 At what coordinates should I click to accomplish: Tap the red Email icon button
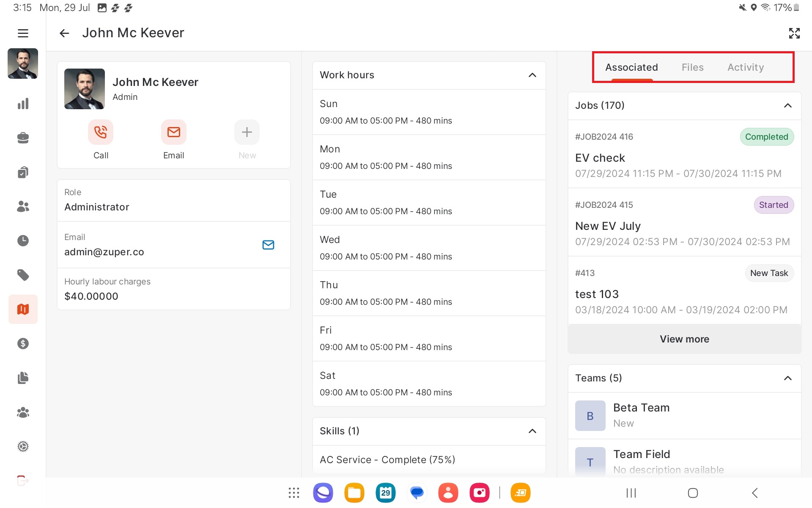point(173,132)
